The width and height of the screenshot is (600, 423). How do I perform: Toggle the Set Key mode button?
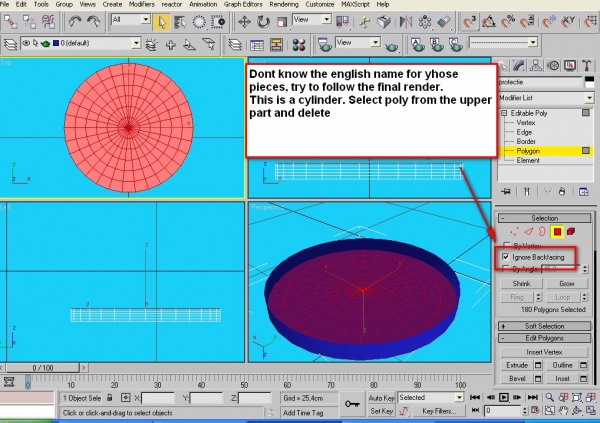click(x=381, y=411)
